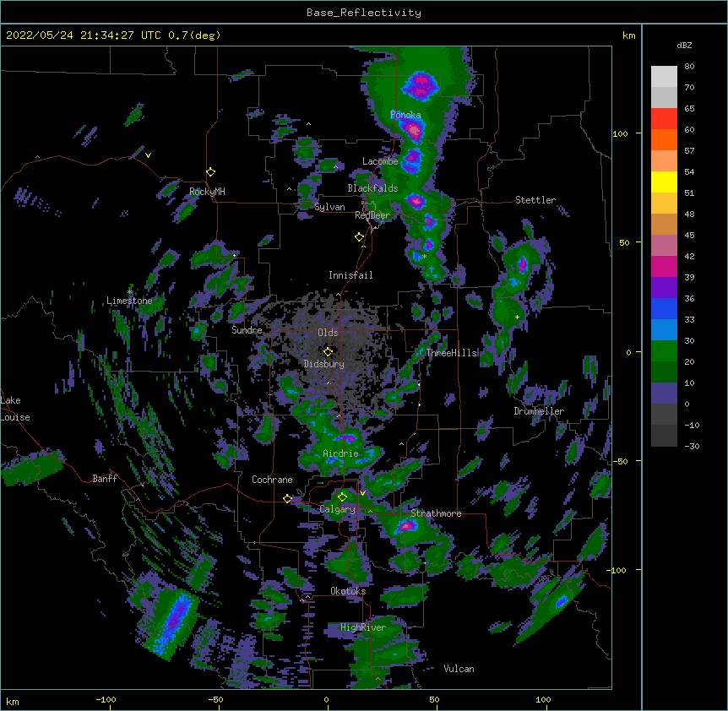Click the Banff label

click(x=105, y=479)
